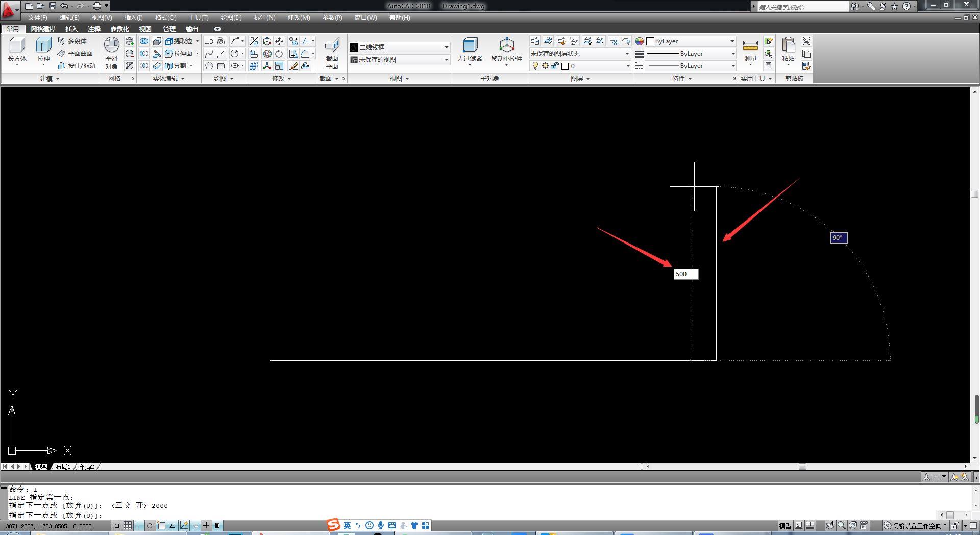
Task: Toggle Polar tracking in status bar
Action: [150, 525]
